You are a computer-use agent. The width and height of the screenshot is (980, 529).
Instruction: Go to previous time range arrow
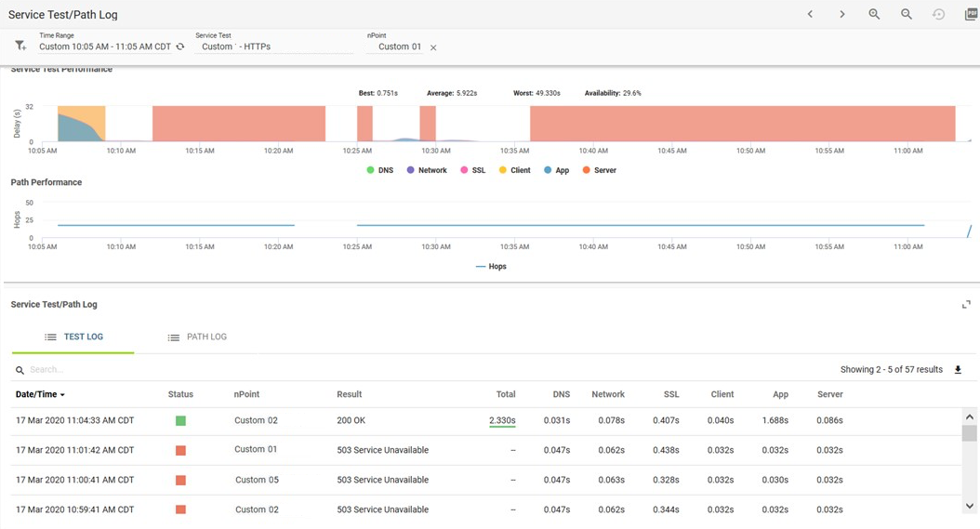pos(810,14)
